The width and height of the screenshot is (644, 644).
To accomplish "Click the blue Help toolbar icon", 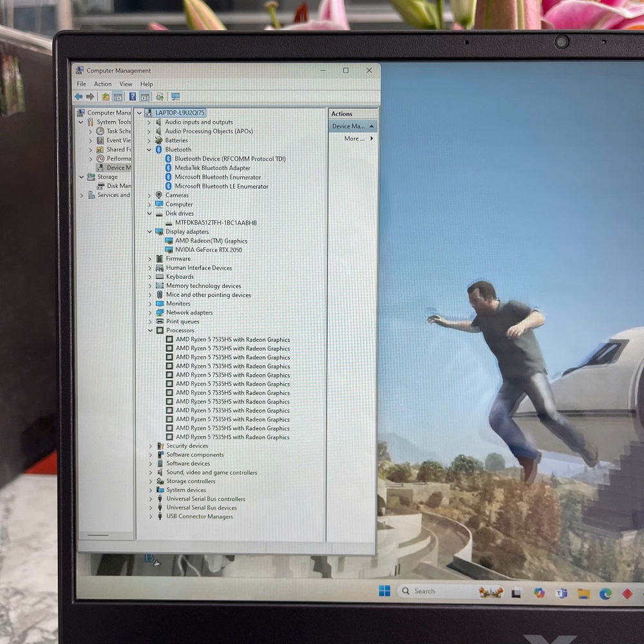I will click(133, 97).
